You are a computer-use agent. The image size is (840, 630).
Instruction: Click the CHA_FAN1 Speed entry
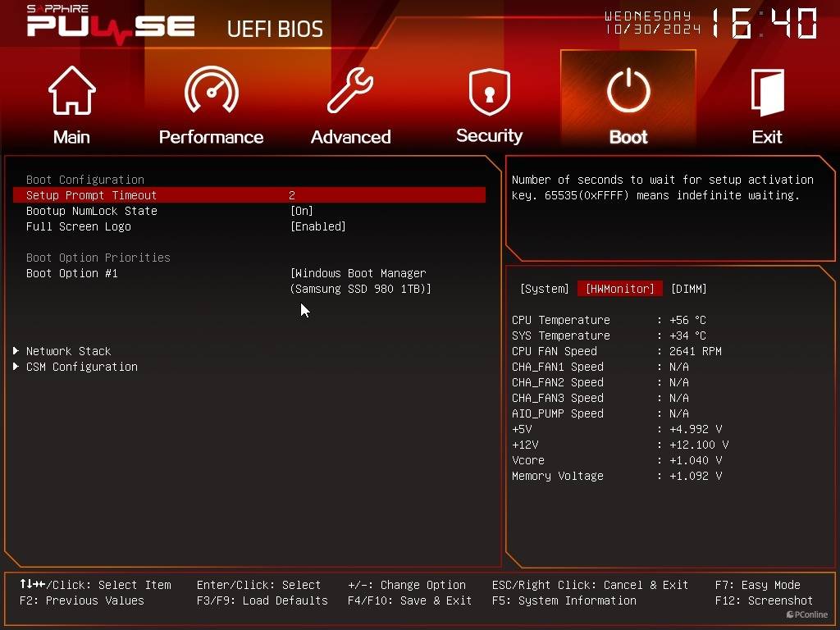pos(600,367)
